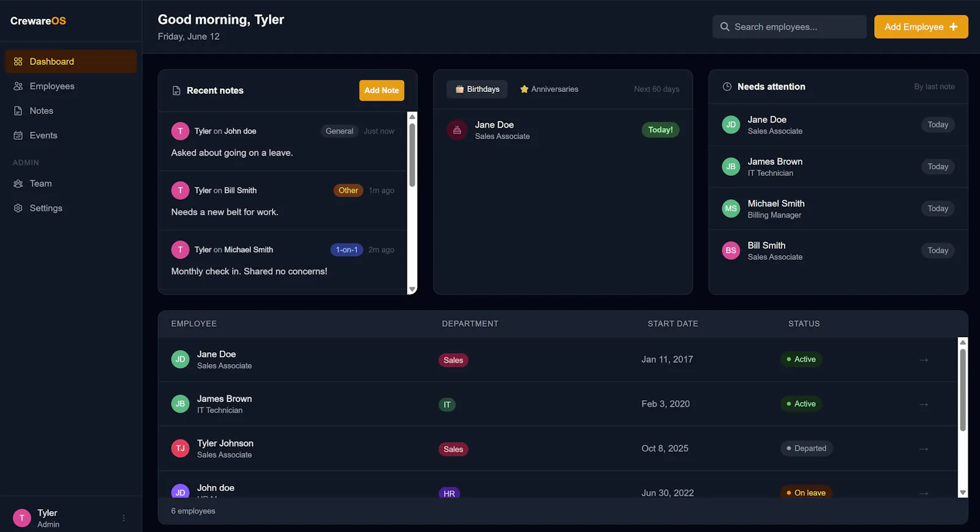Screen dimensions: 980x532
Task: Open James Brown in Needs attention
Action: (x=838, y=167)
